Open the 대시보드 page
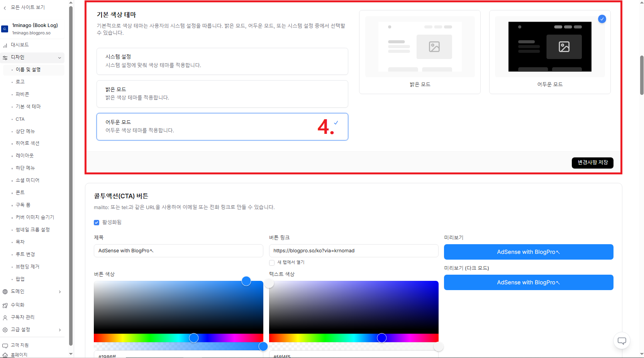This screenshot has height=358, width=644. [x=20, y=45]
